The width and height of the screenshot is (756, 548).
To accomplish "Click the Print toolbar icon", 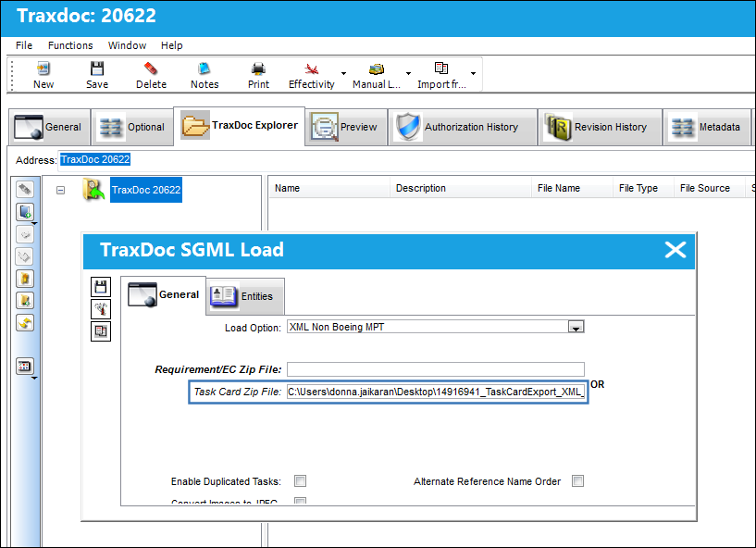I will tap(258, 68).
